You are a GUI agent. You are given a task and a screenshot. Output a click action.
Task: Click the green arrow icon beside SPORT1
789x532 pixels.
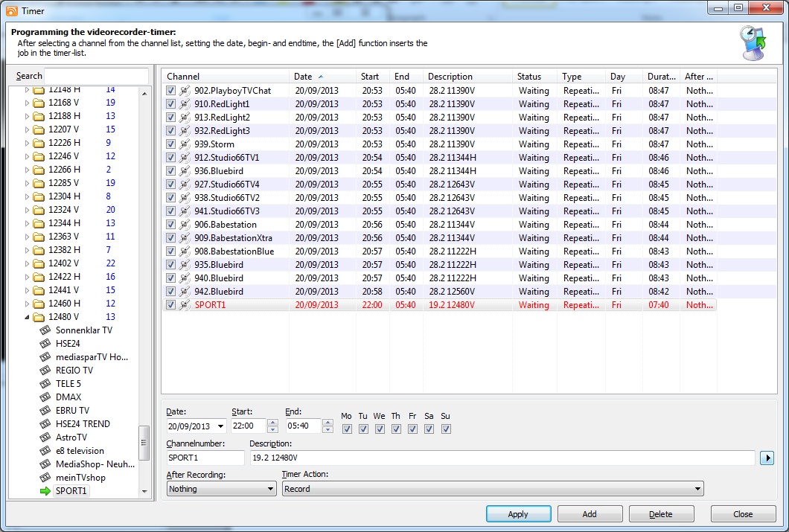pyautogui.click(x=45, y=491)
